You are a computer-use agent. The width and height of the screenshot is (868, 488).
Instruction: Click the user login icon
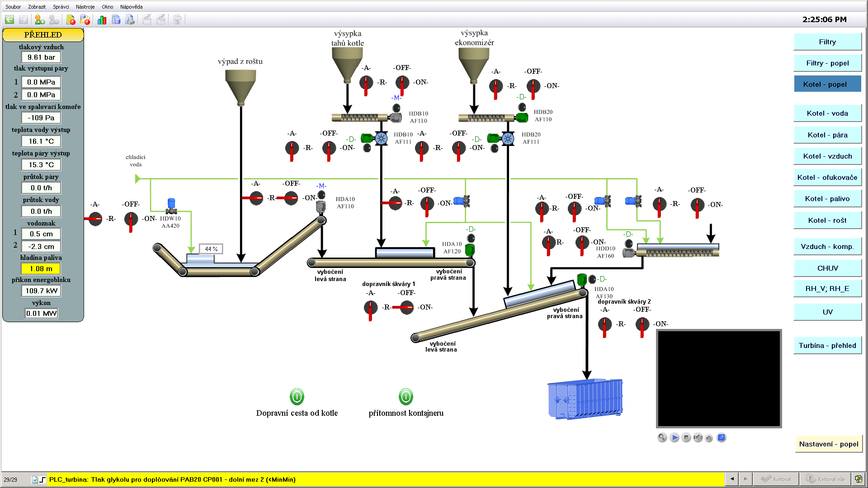click(x=39, y=19)
